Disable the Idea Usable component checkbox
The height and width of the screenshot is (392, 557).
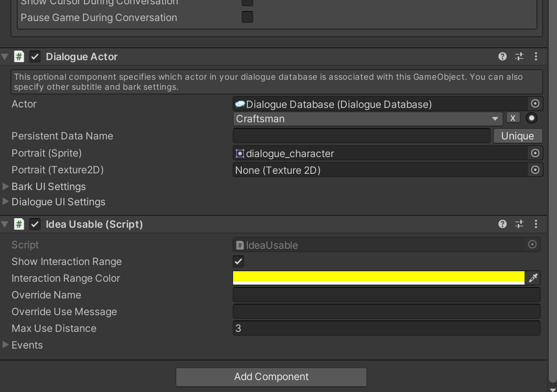click(x=35, y=224)
